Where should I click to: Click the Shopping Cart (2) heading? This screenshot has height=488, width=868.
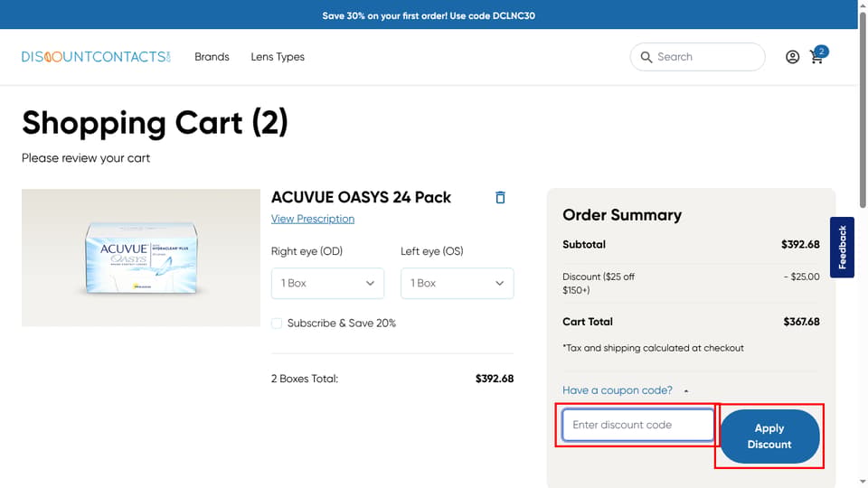155,123
